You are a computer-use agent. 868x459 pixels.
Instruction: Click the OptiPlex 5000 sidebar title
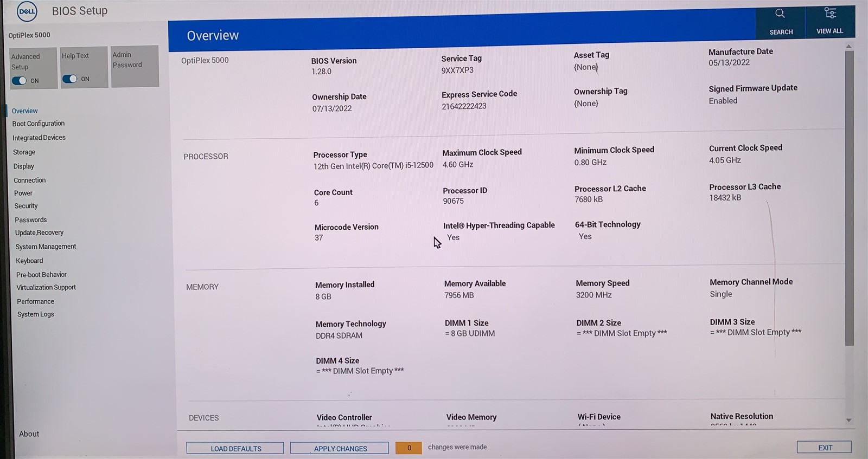[x=29, y=35]
